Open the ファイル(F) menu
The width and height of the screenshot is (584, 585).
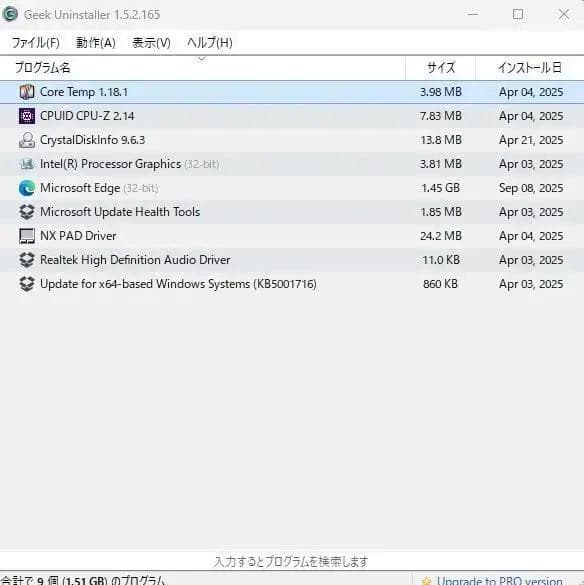coord(35,43)
